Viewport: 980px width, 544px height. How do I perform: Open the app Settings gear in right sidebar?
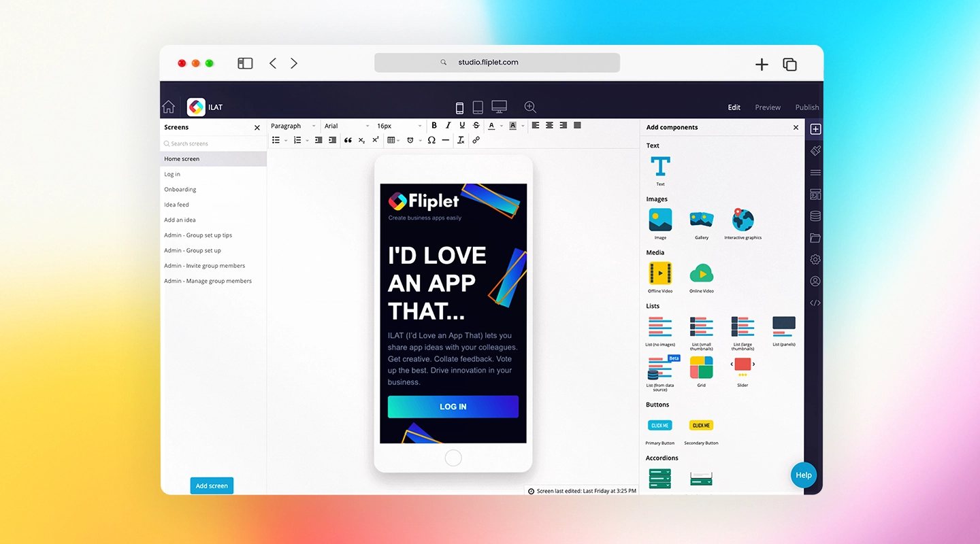815,259
